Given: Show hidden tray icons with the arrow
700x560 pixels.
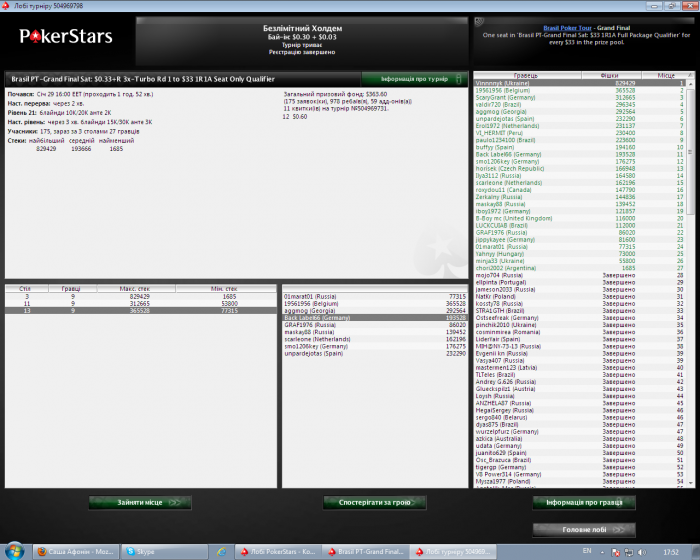Looking at the screenshot, I should [x=602, y=552].
